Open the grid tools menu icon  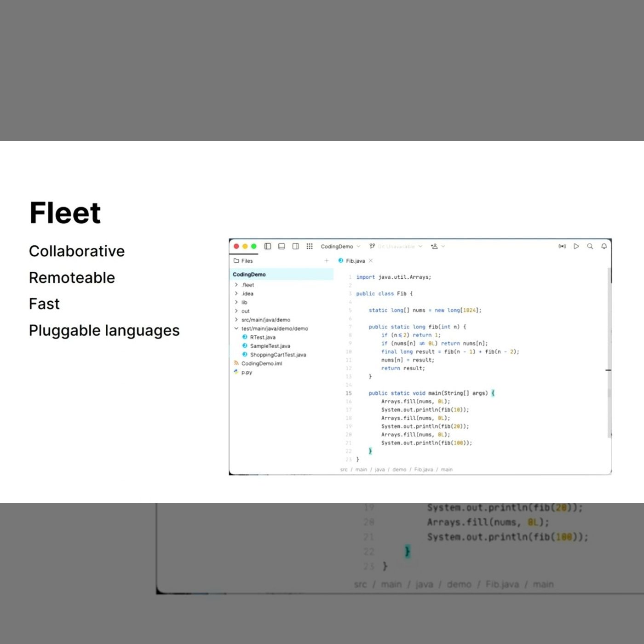pyautogui.click(x=310, y=247)
